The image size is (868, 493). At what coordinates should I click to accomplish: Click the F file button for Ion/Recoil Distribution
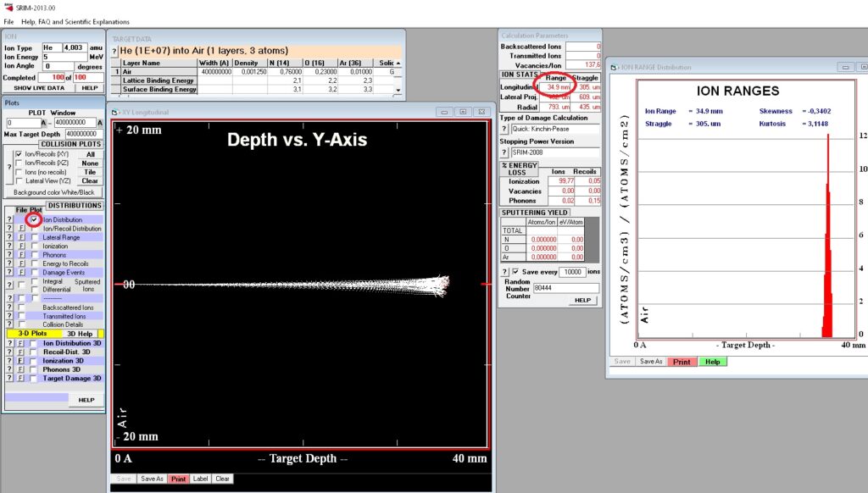point(21,229)
